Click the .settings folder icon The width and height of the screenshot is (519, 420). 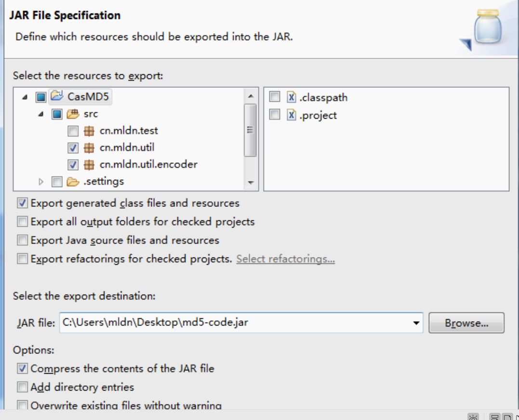(73, 181)
